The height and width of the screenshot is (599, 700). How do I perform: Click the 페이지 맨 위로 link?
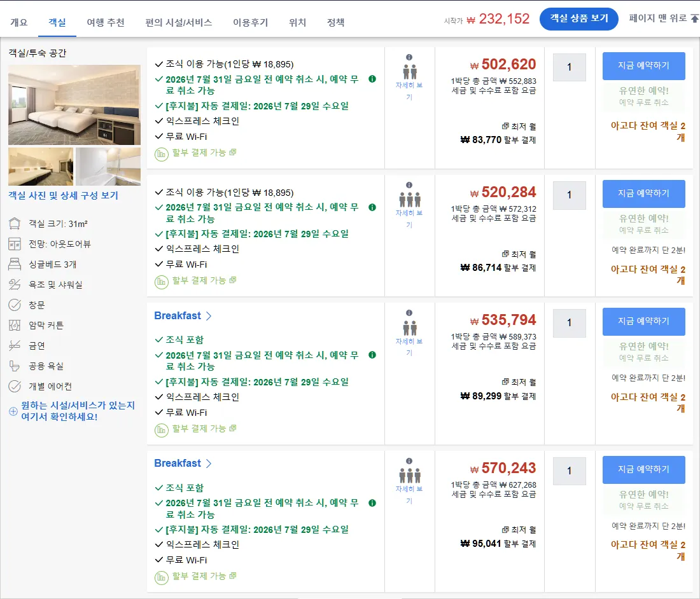(x=663, y=18)
